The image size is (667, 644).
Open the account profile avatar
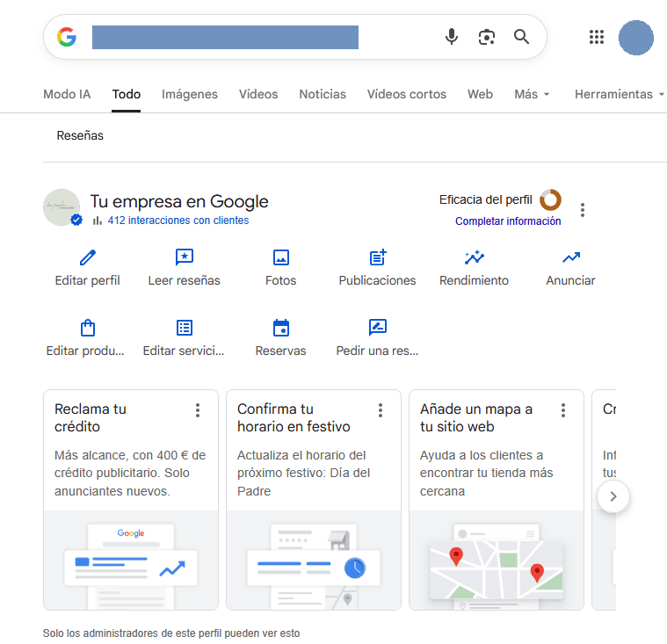(x=635, y=38)
